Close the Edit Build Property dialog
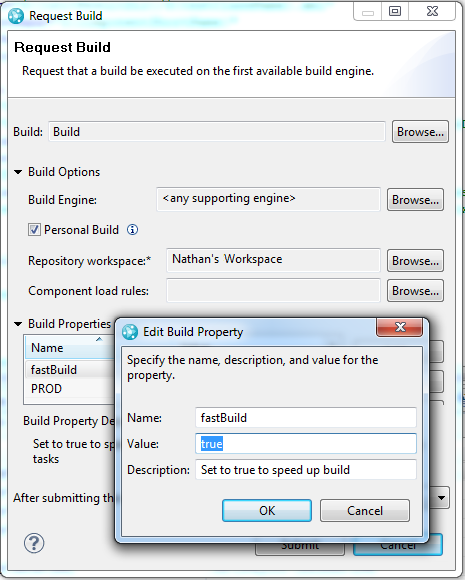This screenshot has height=580, width=465. [400, 327]
